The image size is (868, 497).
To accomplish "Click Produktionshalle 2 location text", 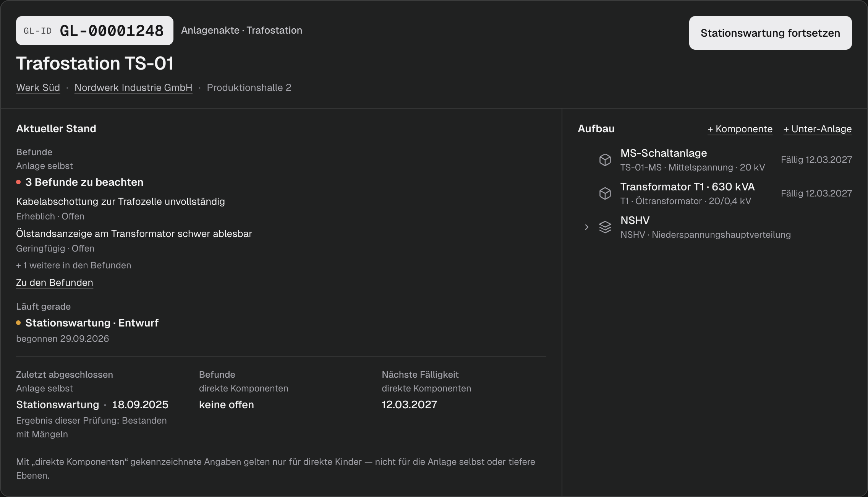I will click(x=249, y=88).
